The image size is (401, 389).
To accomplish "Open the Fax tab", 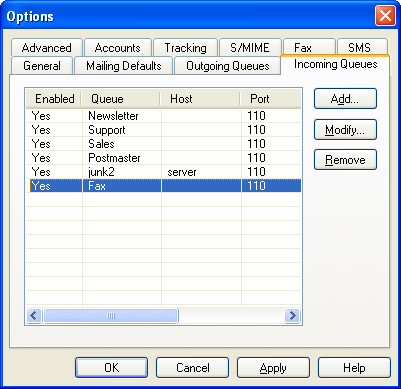I will point(309,47).
